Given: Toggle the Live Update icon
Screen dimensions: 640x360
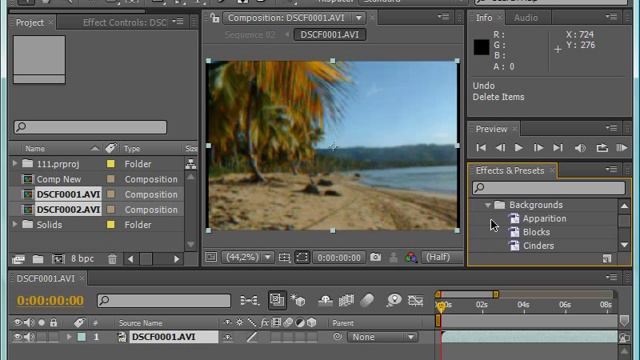Looking at the screenshot, I should point(277,300).
